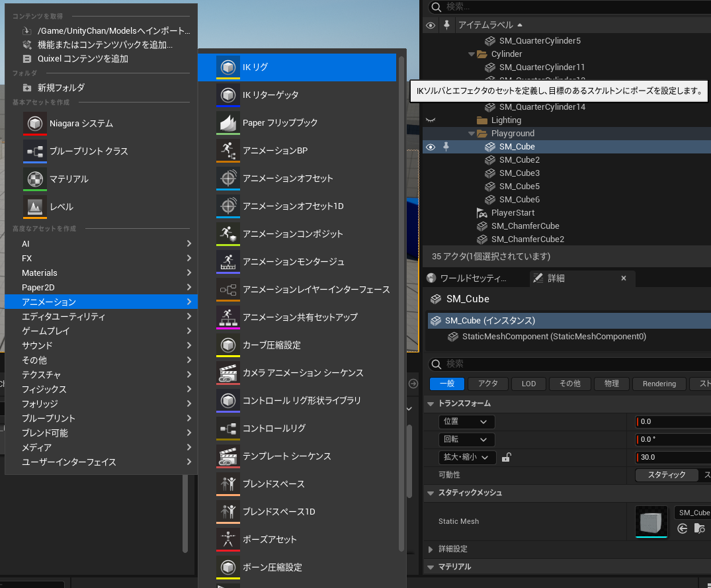Image resolution: width=711 pixels, height=588 pixels.
Task: Click the pin column header in outliner
Action: tap(446, 25)
